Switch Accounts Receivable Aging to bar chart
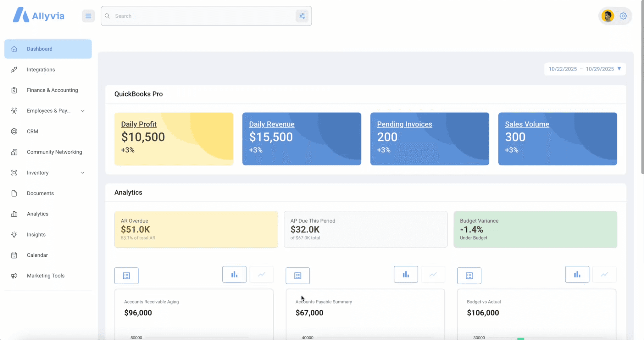 234,275
